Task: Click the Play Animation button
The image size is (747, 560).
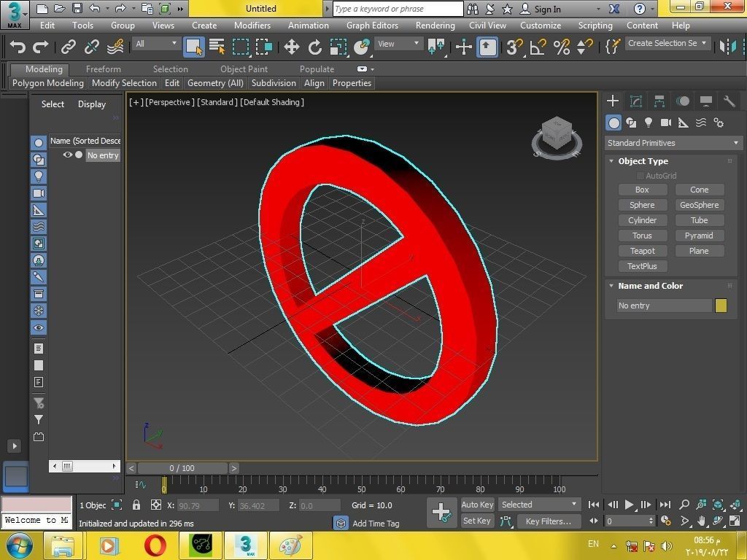Action: (629, 505)
